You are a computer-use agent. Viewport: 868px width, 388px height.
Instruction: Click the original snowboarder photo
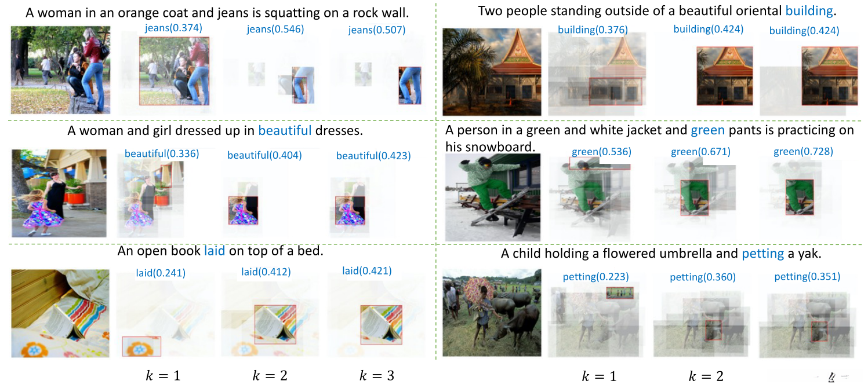pyautogui.click(x=492, y=197)
